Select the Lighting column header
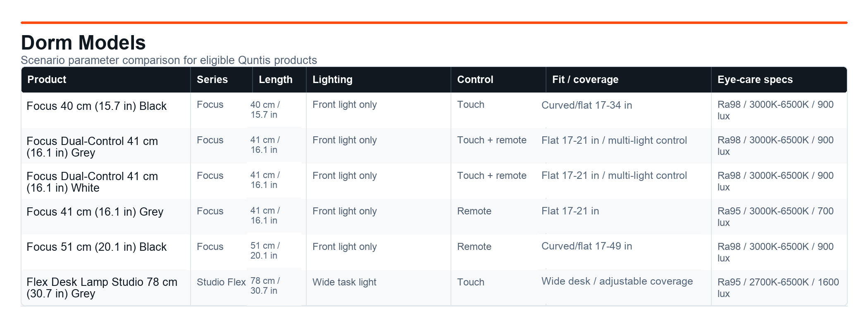Screen dimensions: 868x328 (x=379, y=80)
